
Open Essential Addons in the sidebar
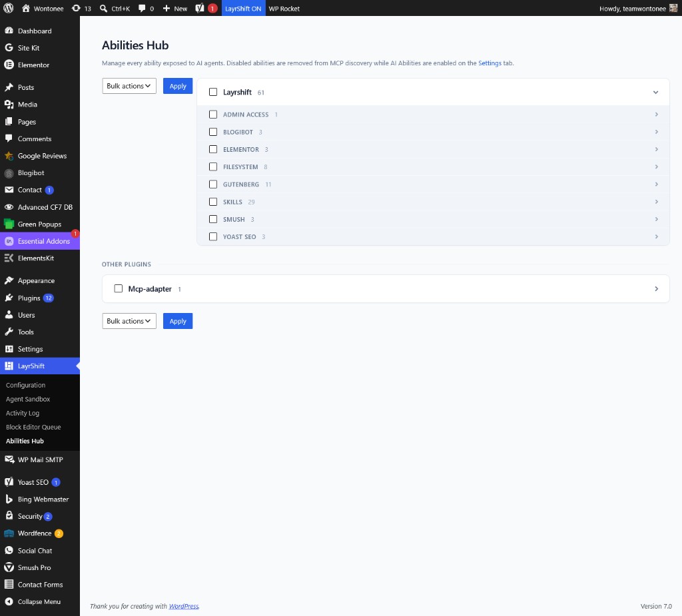[x=40, y=241]
